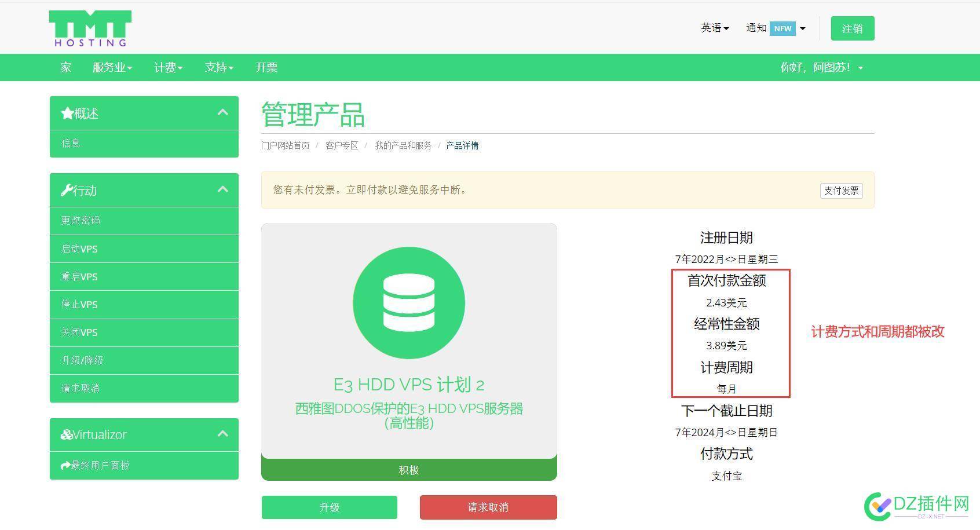Image resolution: width=980 pixels, height=530 pixels.
Task: Click the NEW notification badge
Action: [782, 28]
